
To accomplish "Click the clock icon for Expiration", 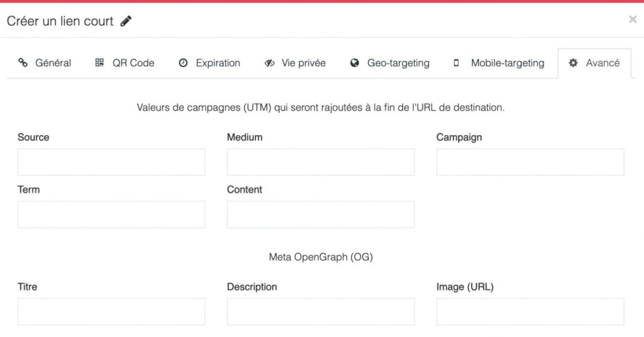I will tap(184, 63).
